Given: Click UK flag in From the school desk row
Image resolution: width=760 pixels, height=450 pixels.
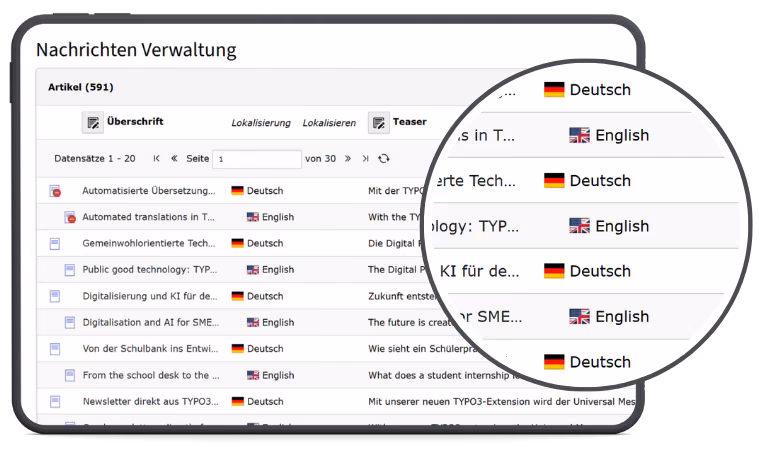Looking at the screenshot, I should [253, 375].
